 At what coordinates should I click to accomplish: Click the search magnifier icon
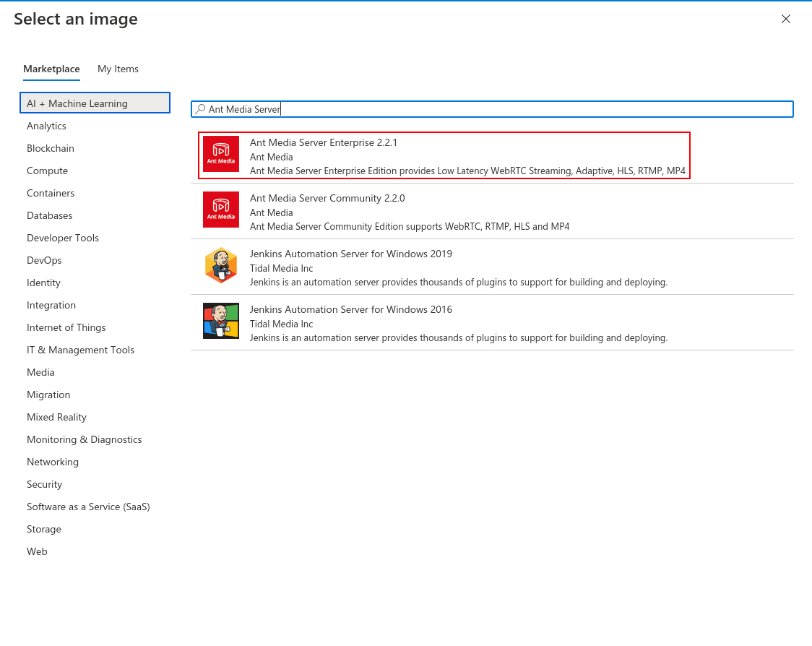click(200, 109)
